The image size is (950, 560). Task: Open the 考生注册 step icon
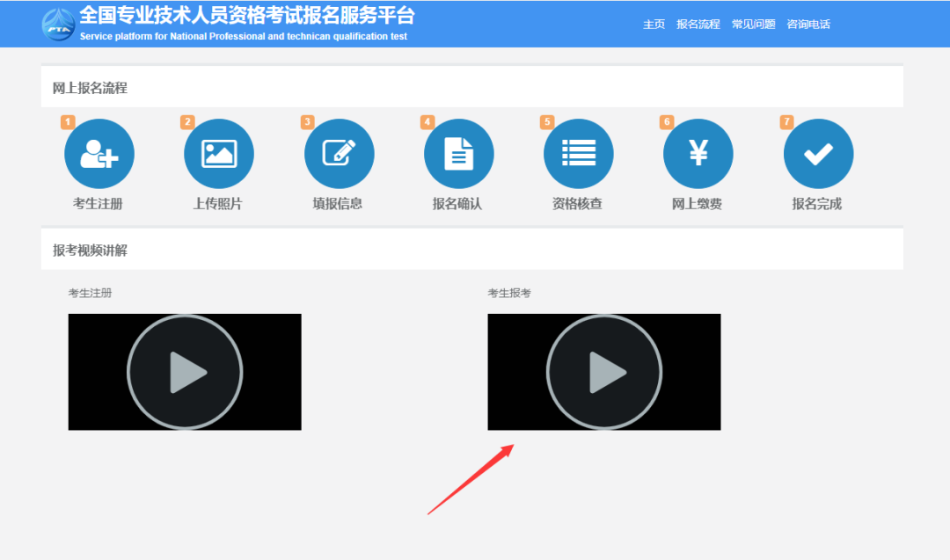[x=99, y=154]
